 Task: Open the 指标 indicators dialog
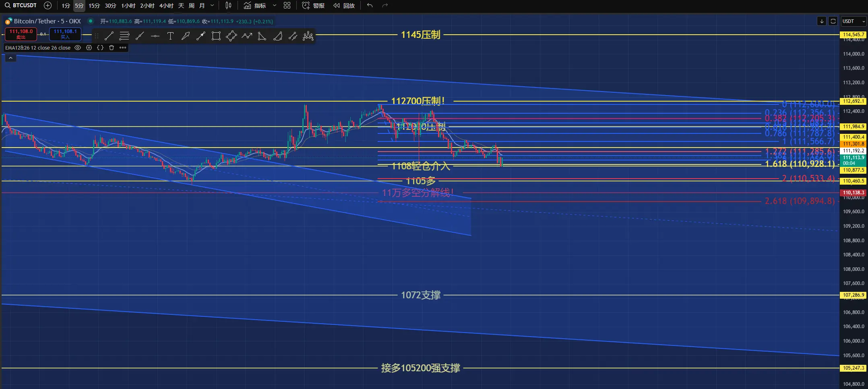point(255,6)
